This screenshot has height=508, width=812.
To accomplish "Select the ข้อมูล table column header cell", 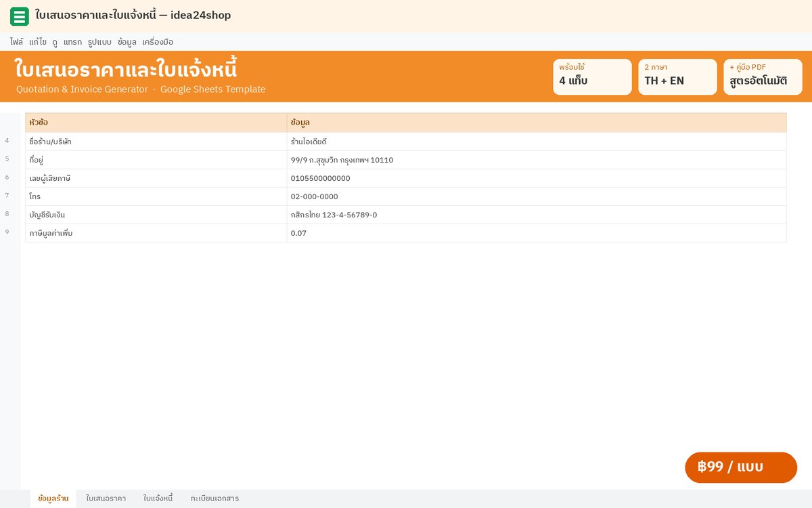I will coord(537,123).
